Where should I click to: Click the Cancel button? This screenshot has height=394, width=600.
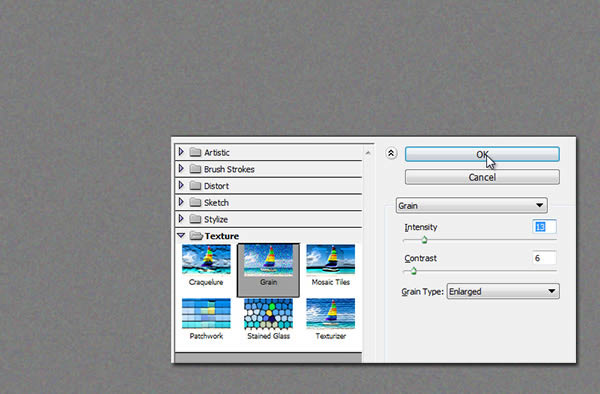[482, 177]
